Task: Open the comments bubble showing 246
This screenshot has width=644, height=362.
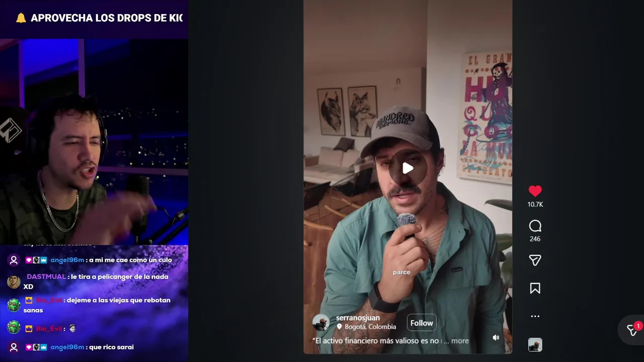Action: pos(535,226)
